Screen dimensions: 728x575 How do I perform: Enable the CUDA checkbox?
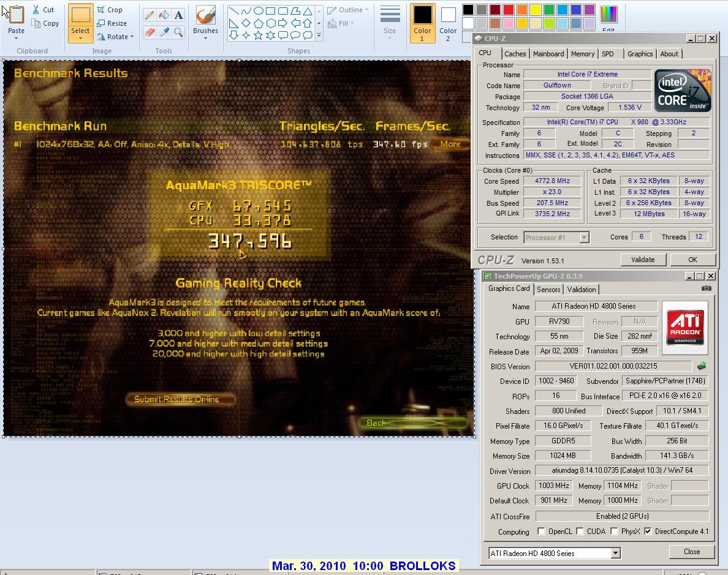click(580, 531)
